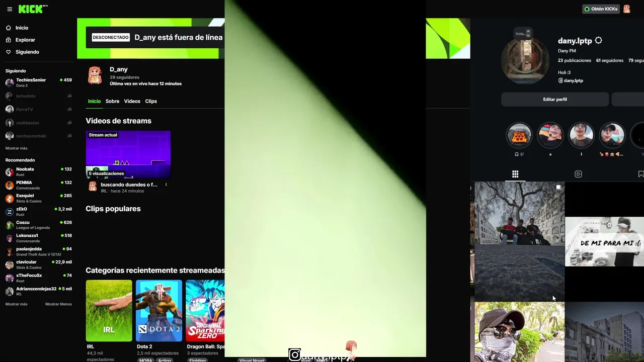This screenshot has width=644, height=362.
Task: Click the MOBA tag under Dota 2
Action: point(146,360)
